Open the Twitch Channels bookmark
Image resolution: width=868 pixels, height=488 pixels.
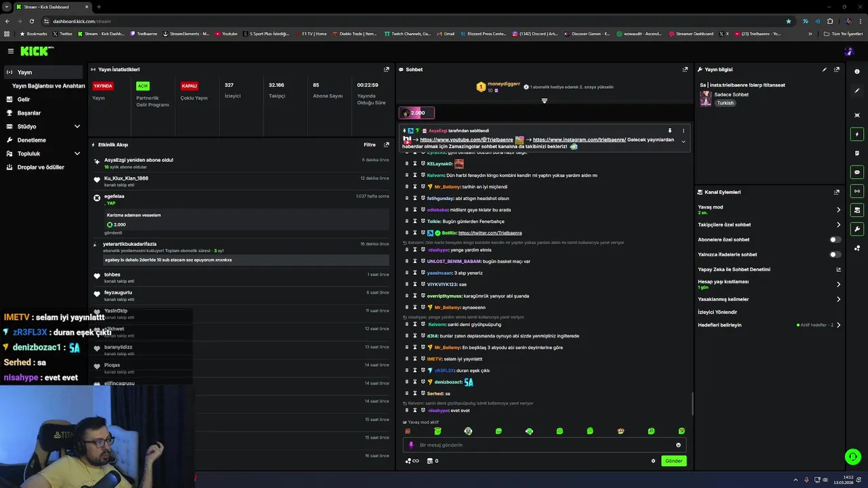[x=407, y=33]
